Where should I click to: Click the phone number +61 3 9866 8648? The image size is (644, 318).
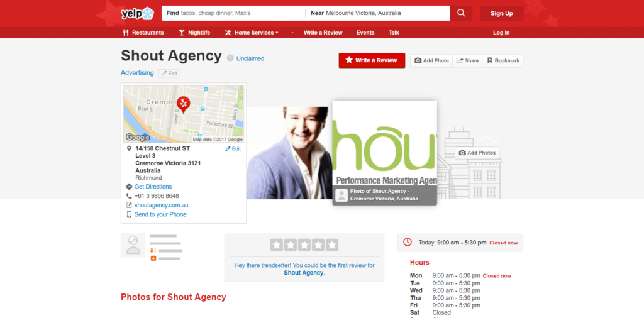click(x=157, y=196)
